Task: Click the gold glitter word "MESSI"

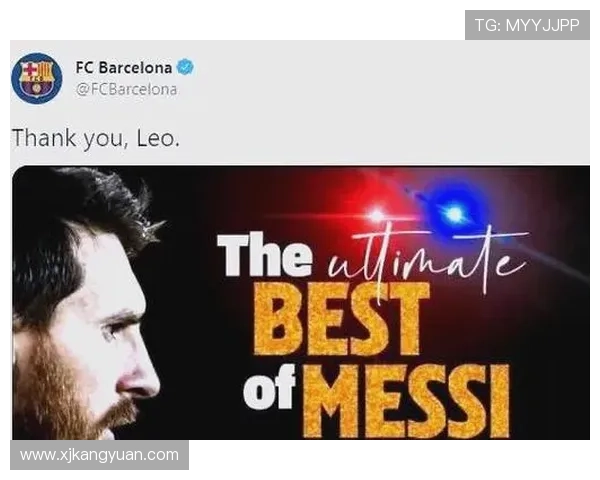Action: [406, 401]
